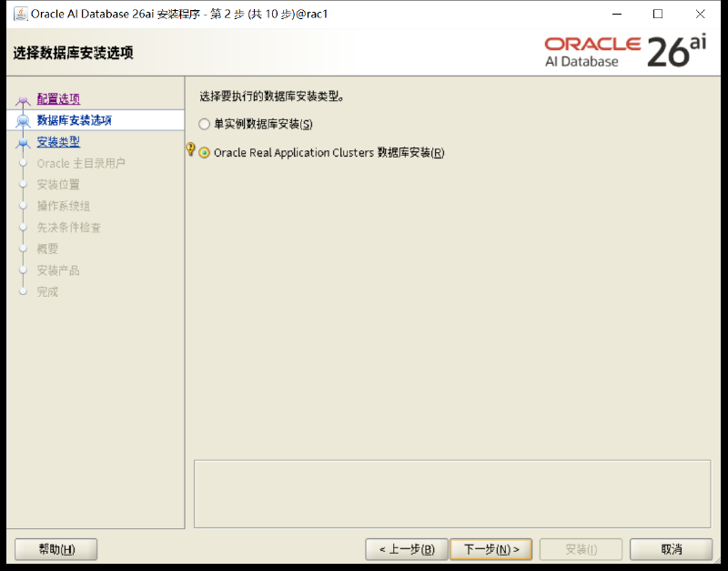Click the Oracle 主目录用户 step label
Image resolution: width=728 pixels, height=571 pixels.
point(81,164)
